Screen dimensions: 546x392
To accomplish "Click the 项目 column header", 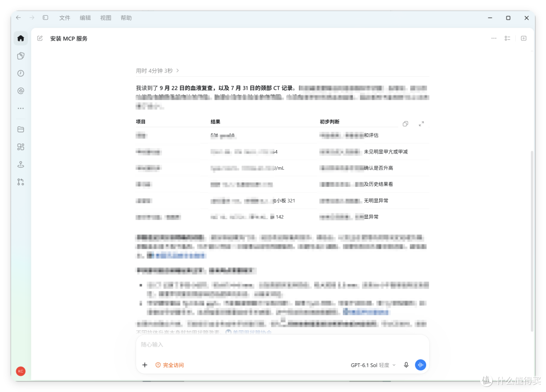I will [141, 122].
